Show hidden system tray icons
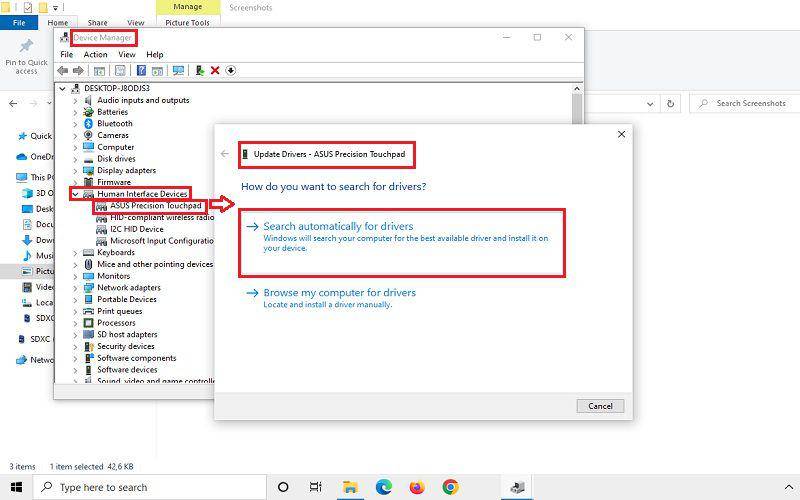The width and height of the screenshot is (800, 500). (789, 488)
